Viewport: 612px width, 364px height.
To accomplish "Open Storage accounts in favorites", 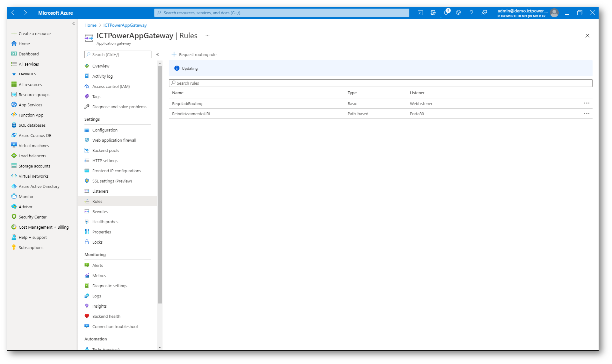I will tap(31, 166).
